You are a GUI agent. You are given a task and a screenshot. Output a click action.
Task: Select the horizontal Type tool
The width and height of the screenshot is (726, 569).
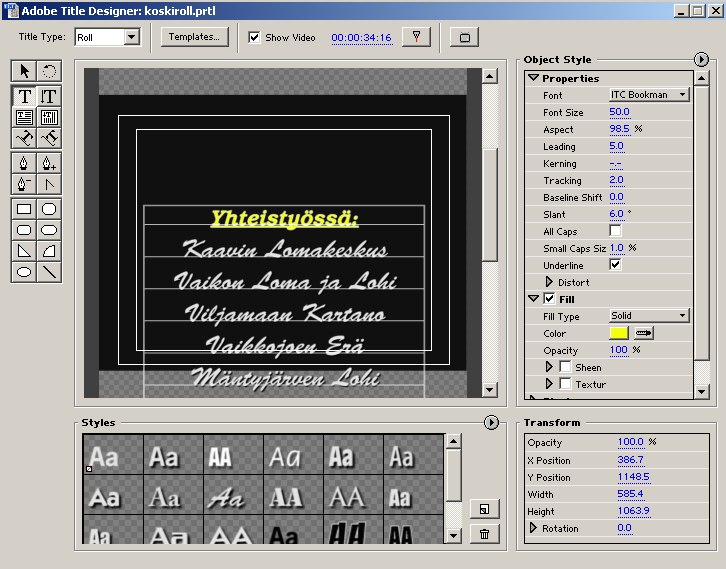pos(24,96)
